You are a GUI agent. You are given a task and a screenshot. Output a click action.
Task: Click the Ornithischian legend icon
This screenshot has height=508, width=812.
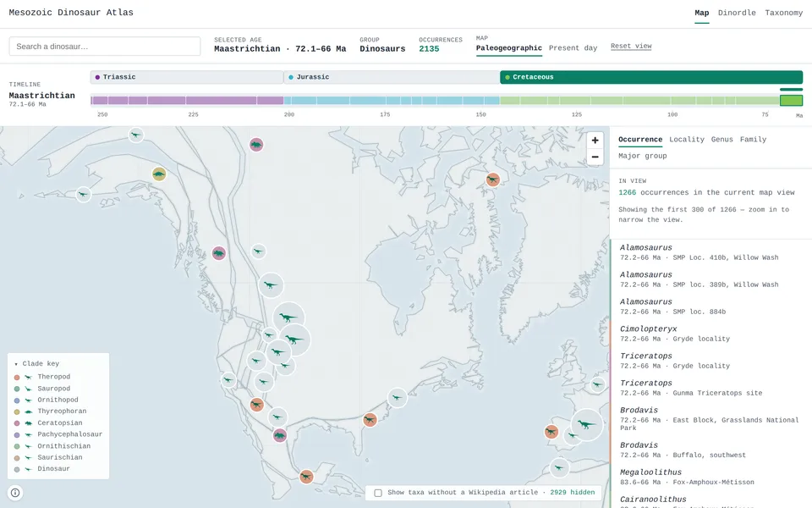(29, 446)
